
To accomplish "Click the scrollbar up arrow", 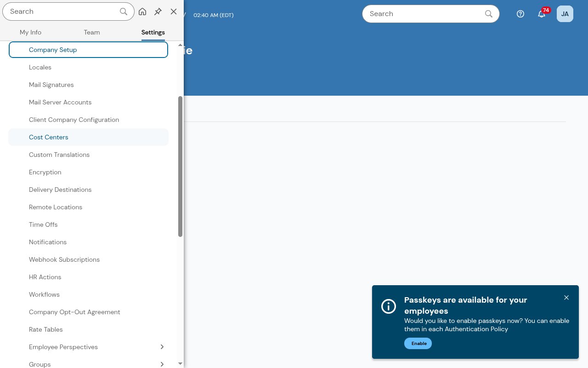I will tap(180, 45).
